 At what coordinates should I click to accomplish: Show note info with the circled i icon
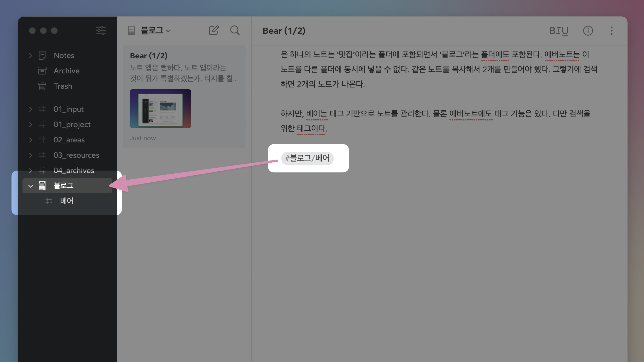(x=588, y=31)
